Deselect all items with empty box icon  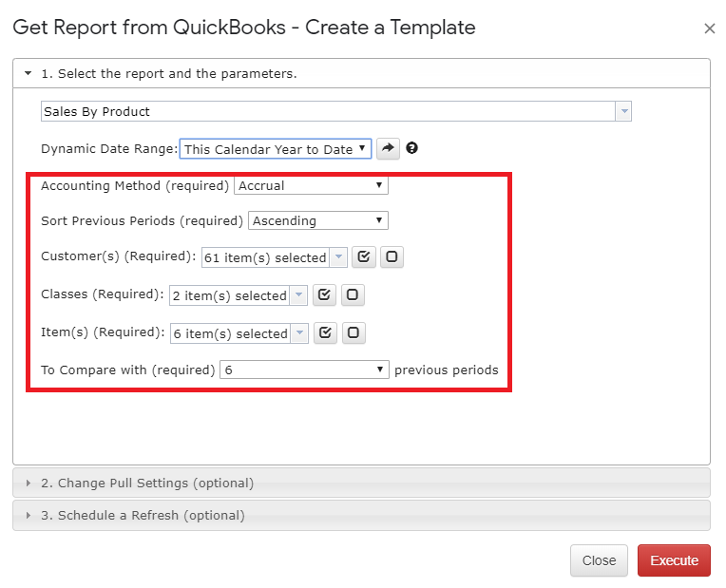click(353, 332)
